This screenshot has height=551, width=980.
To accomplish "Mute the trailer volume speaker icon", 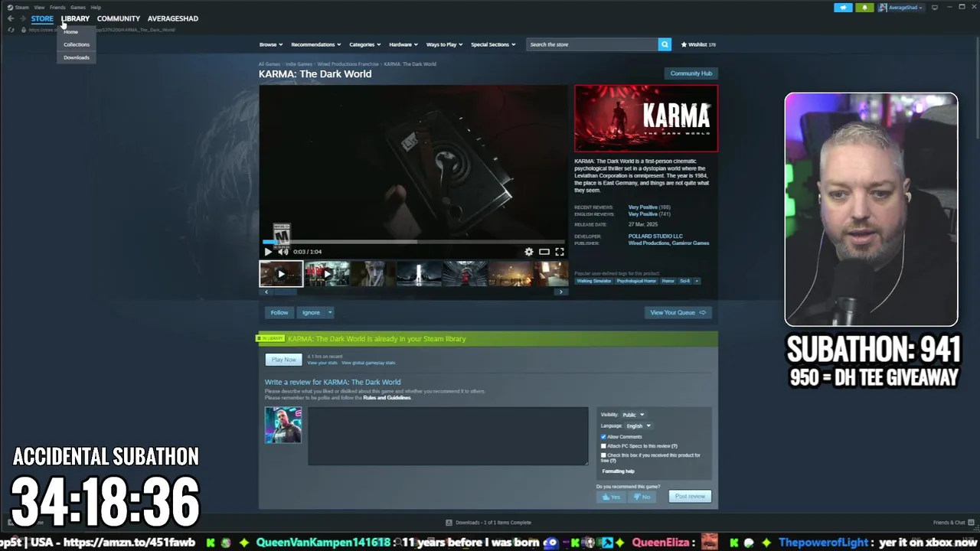I will (x=283, y=252).
